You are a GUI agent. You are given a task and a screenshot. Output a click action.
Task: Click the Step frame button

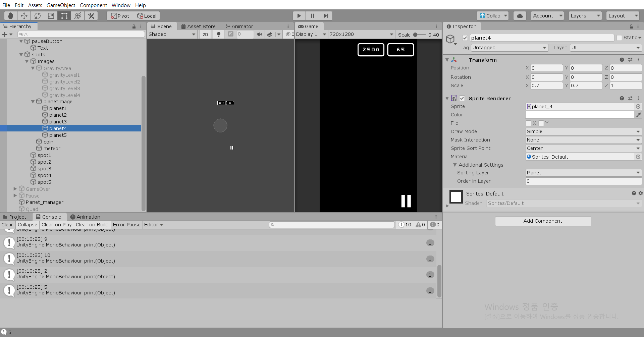pos(326,16)
